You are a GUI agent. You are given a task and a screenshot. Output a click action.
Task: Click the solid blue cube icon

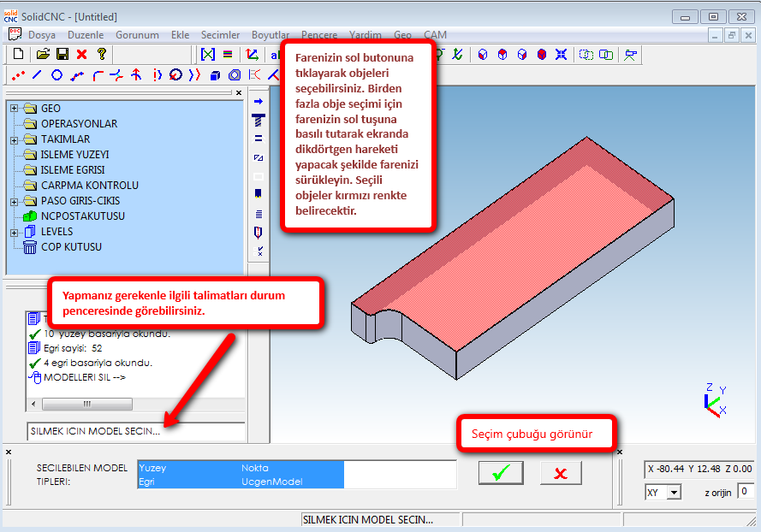[x=215, y=75]
